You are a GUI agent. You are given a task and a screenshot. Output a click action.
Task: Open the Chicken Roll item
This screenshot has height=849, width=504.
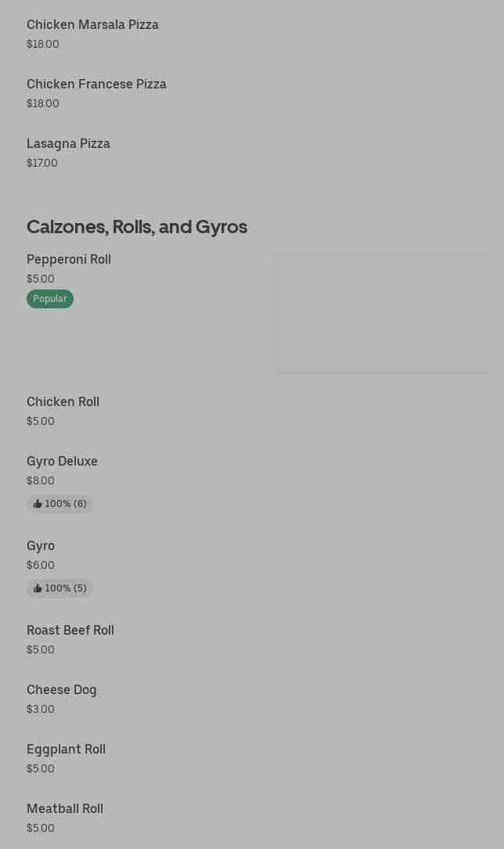(63, 402)
